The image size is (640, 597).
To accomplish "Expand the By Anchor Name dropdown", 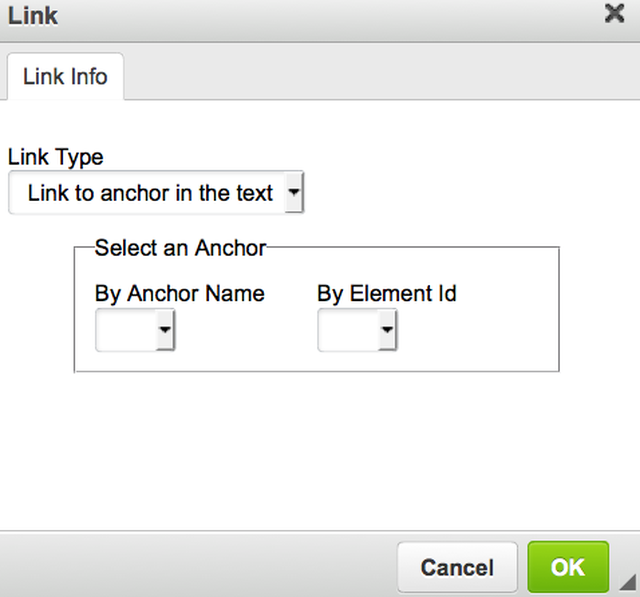I will click(x=135, y=331).
